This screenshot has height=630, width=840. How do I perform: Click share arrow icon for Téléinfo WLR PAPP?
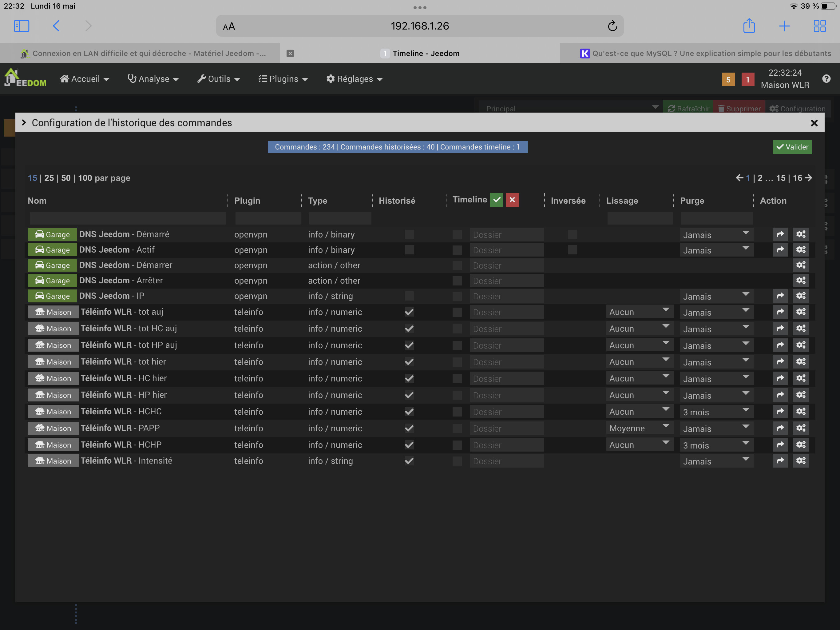[780, 428]
